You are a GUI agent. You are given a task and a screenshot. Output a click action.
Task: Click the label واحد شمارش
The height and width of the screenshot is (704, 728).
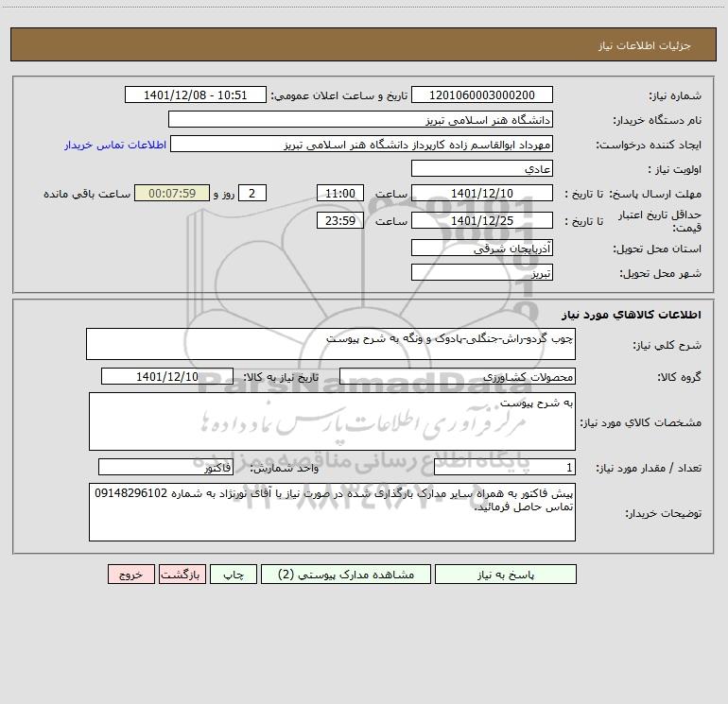285,469
